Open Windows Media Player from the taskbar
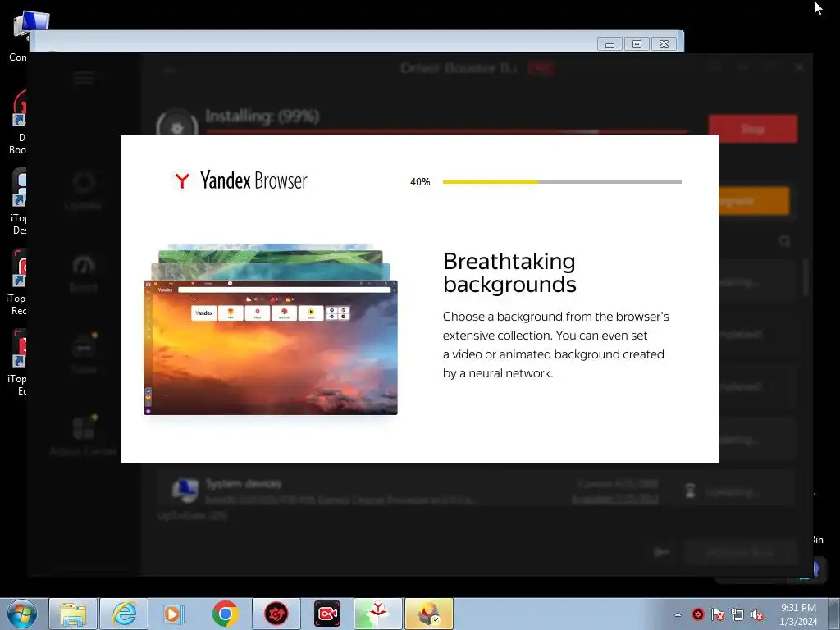Viewport: 840px width, 630px height. (x=174, y=614)
